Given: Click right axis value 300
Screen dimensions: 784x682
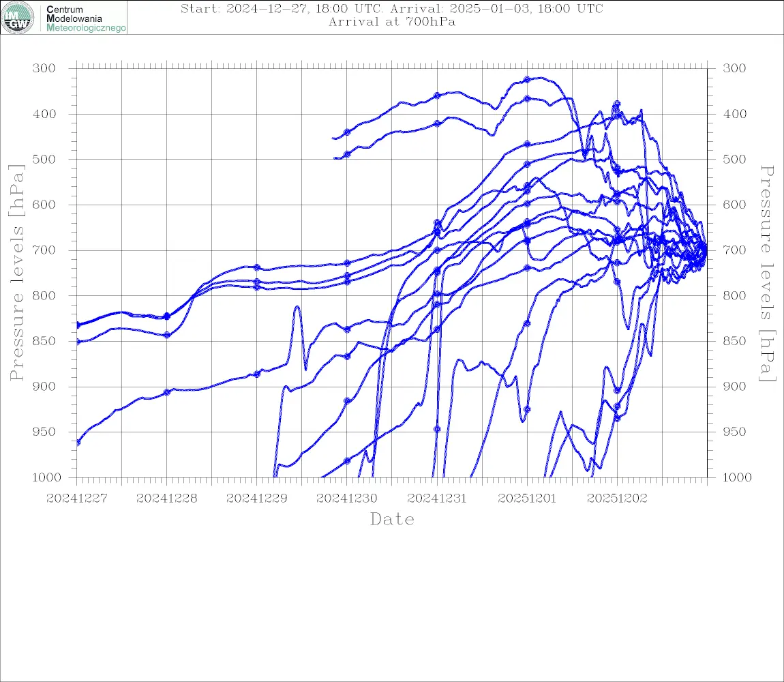Looking at the screenshot, I should (x=734, y=68).
